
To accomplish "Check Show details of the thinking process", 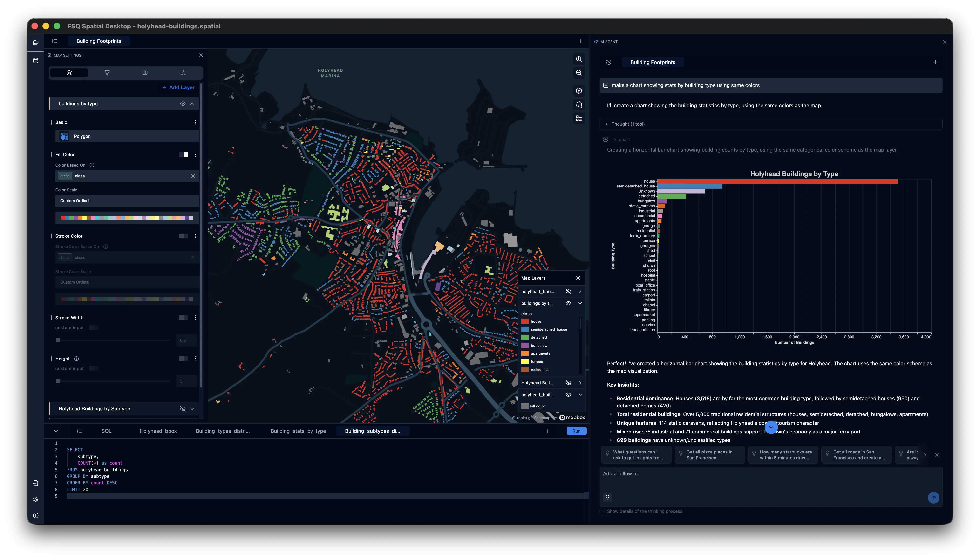I will point(602,511).
